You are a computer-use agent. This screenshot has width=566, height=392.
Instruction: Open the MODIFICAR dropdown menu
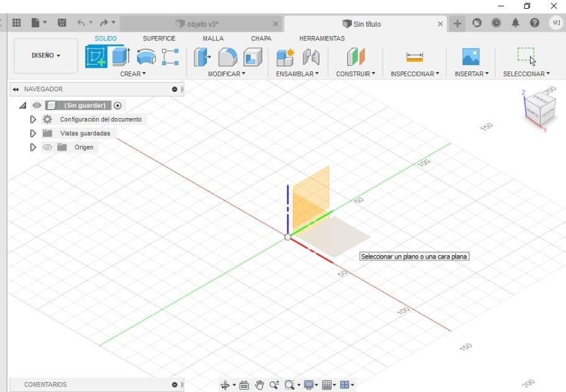(x=227, y=74)
